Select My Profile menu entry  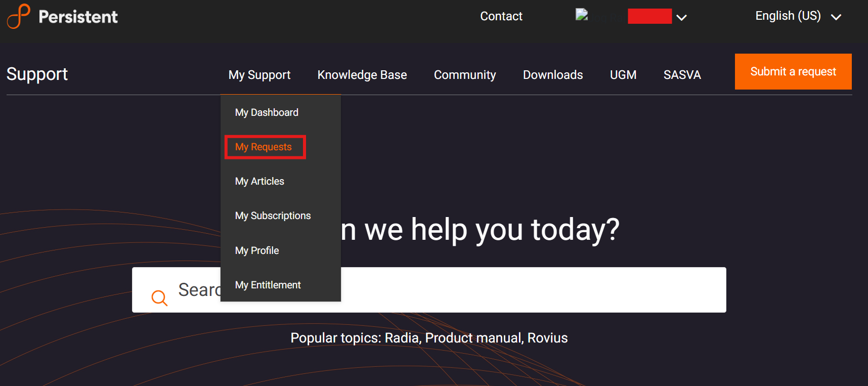pyautogui.click(x=257, y=250)
